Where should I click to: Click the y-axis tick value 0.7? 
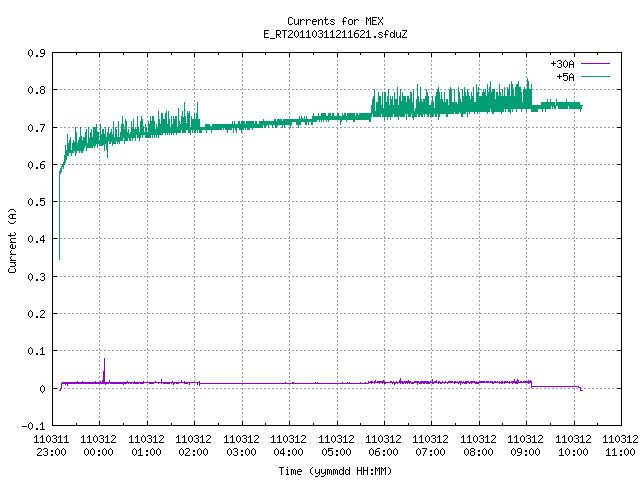(37, 128)
